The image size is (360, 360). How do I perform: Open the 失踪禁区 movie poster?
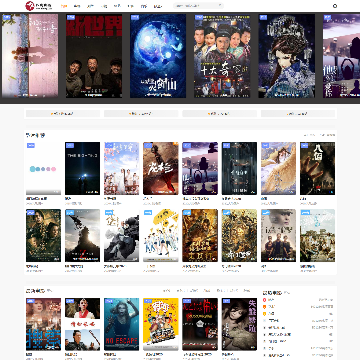239,324
